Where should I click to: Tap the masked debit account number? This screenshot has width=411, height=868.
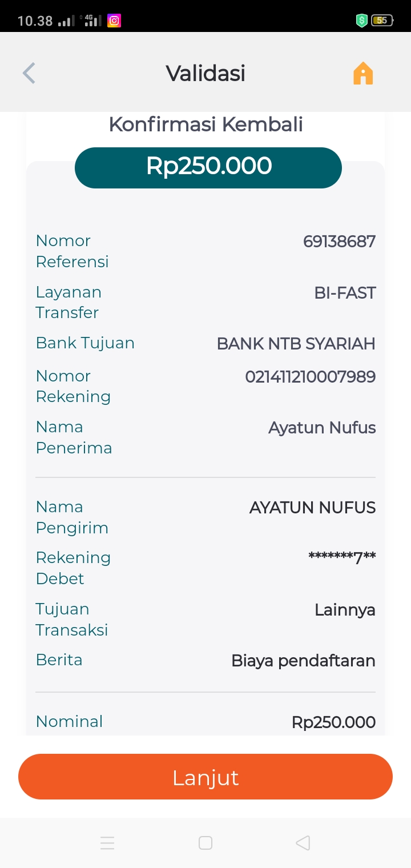point(342,558)
